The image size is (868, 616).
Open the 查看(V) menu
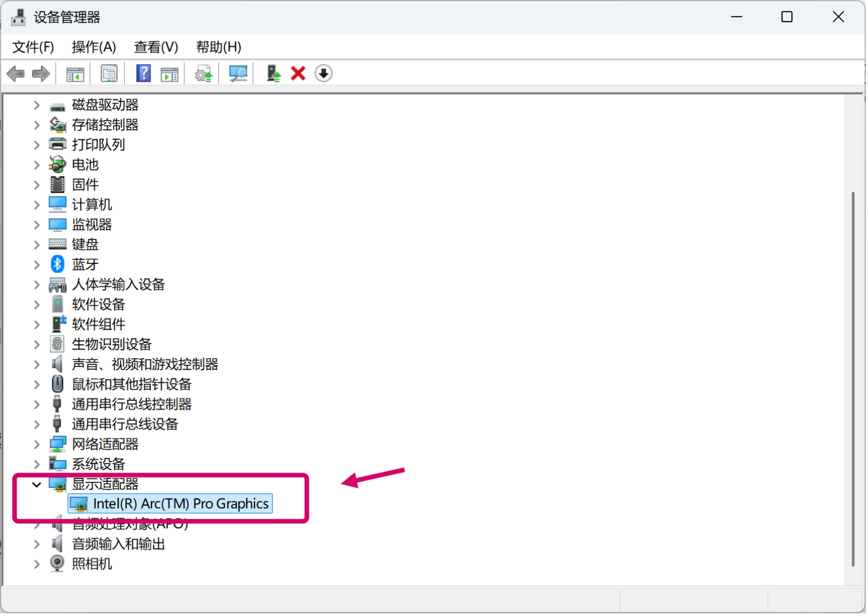[156, 47]
